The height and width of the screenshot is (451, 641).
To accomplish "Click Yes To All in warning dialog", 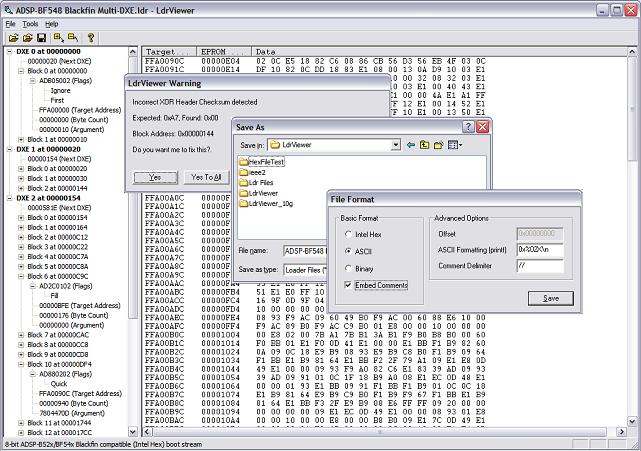I will pos(206,177).
